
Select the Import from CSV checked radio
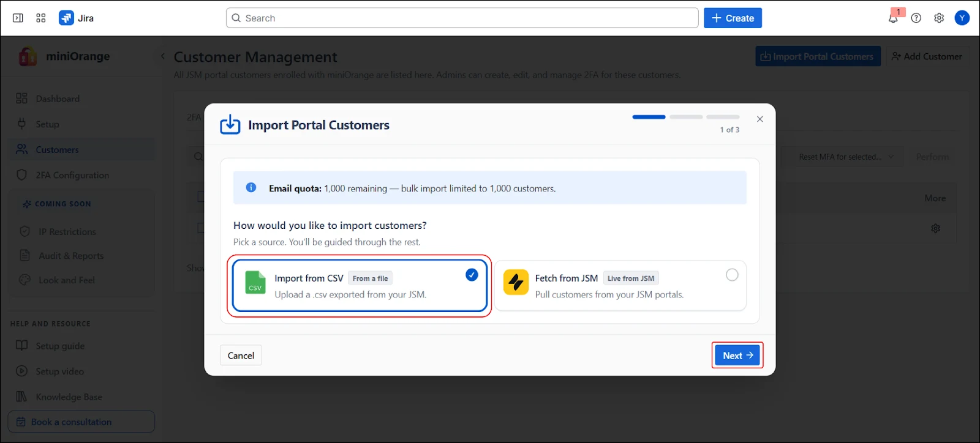pyautogui.click(x=472, y=275)
